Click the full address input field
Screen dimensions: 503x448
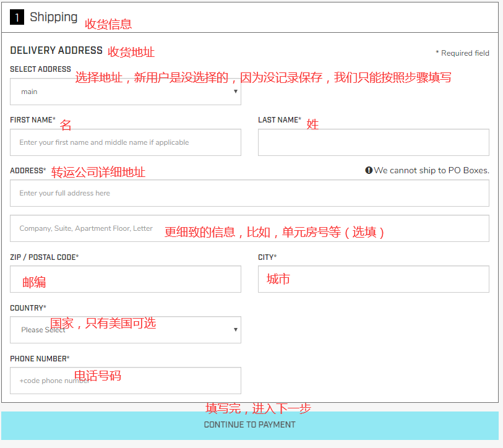pyautogui.click(x=249, y=193)
